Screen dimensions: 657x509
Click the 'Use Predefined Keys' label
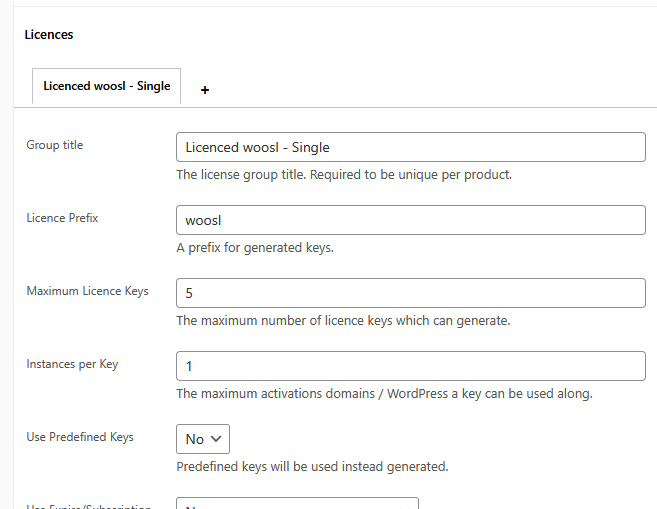pyautogui.click(x=80, y=437)
